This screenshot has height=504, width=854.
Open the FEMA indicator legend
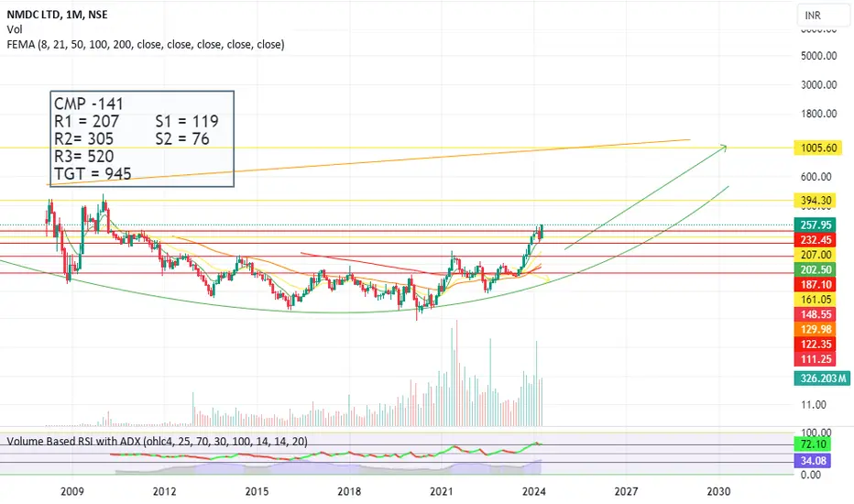pos(146,45)
